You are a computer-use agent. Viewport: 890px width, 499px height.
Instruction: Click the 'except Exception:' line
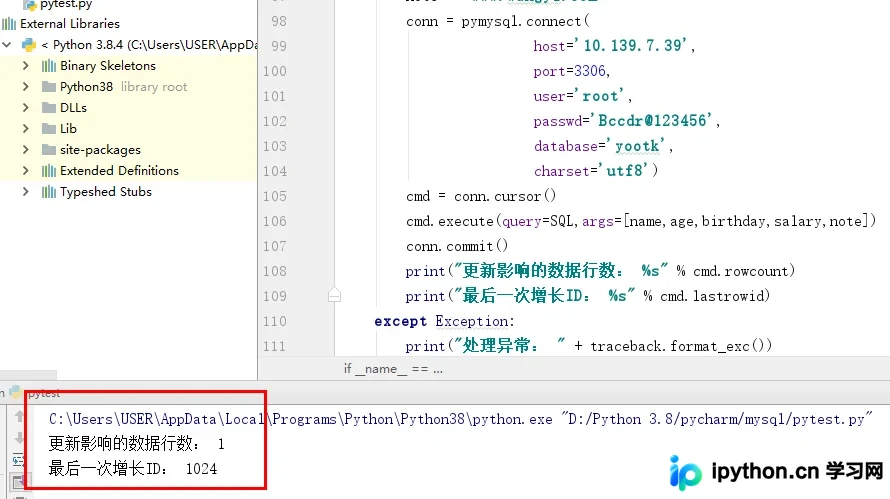click(x=444, y=321)
